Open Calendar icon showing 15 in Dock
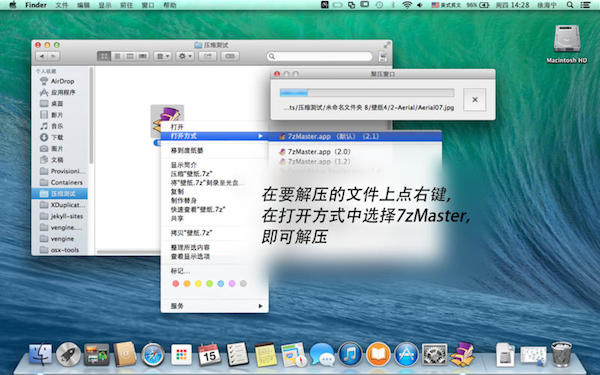The height and width of the screenshot is (375, 600). click(x=209, y=355)
